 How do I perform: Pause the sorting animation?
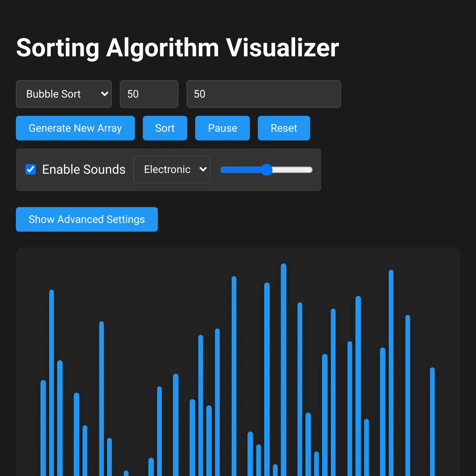click(222, 128)
